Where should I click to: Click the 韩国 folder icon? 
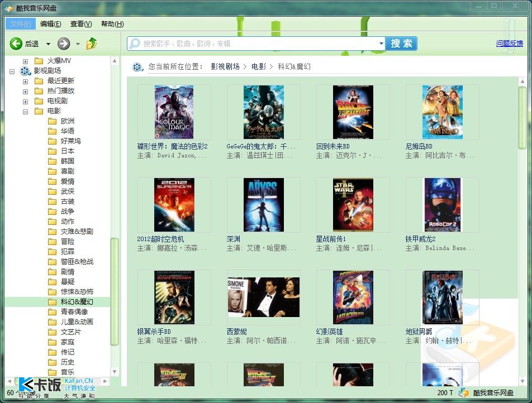(x=53, y=161)
